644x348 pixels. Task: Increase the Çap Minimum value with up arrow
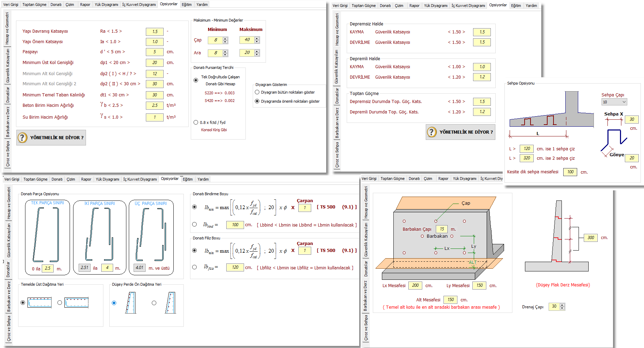click(225, 39)
